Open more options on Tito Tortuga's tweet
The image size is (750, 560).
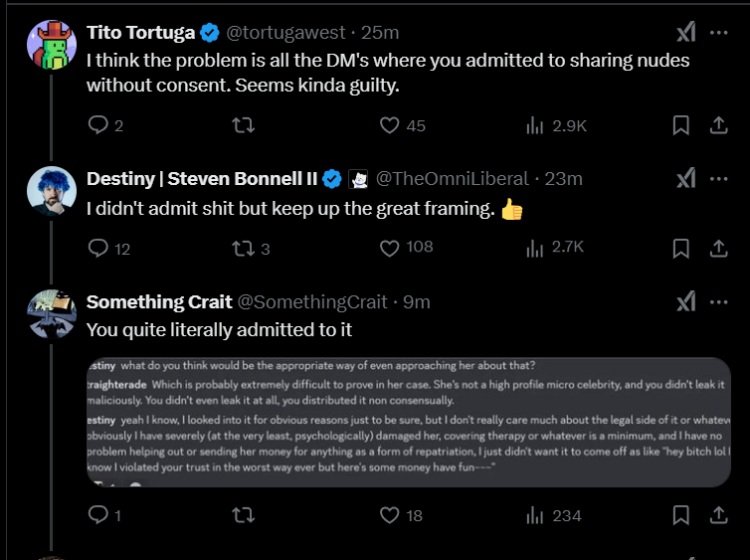click(x=719, y=33)
